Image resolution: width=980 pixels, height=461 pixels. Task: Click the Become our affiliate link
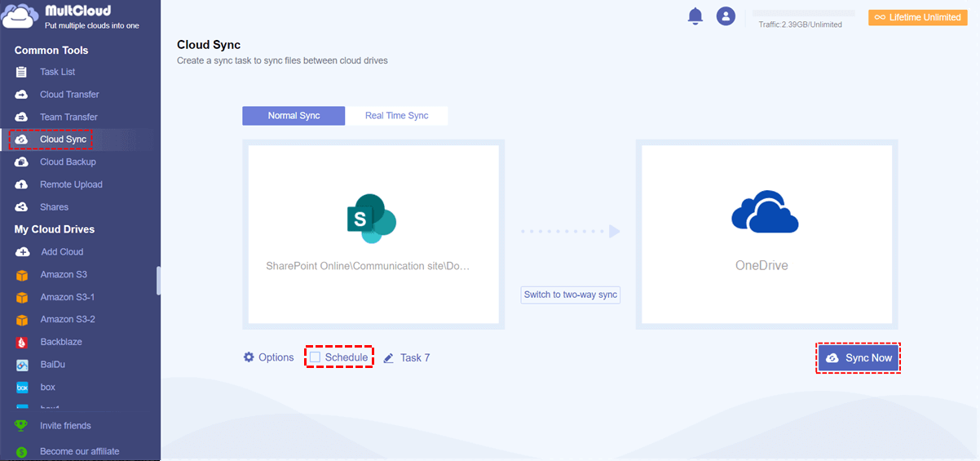point(80,451)
